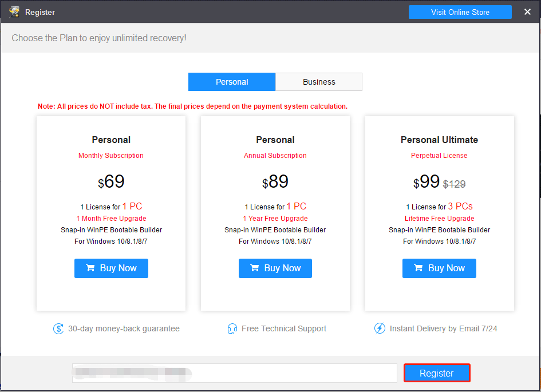Select the Personal Annual Subscription heading
The image size is (541, 392).
[275, 140]
